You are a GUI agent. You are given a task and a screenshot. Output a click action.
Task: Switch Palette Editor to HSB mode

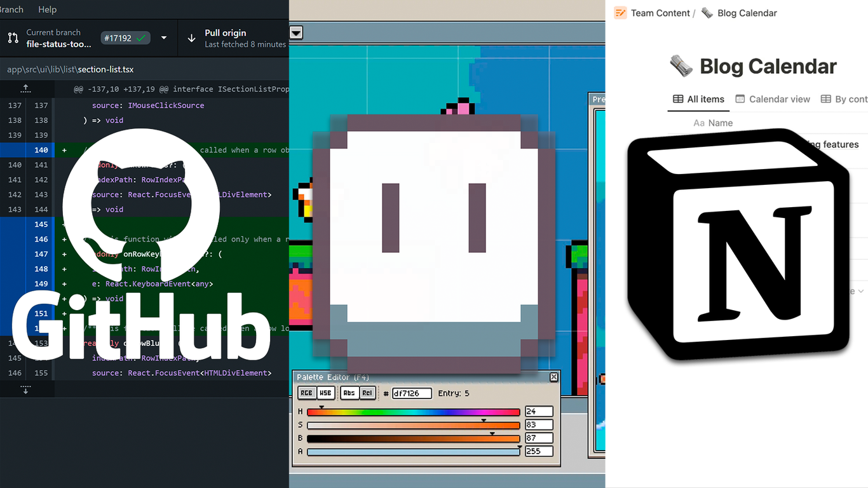(x=325, y=393)
